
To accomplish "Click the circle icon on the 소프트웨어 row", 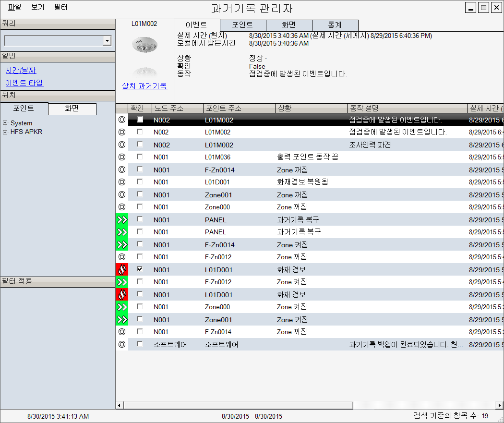I will 122,344.
